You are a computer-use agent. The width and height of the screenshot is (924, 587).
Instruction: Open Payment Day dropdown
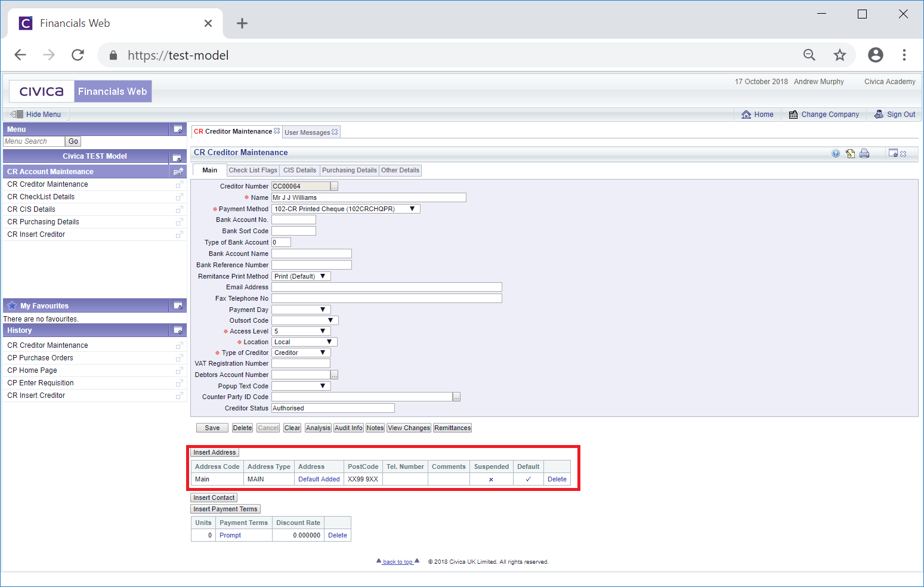coord(301,310)
